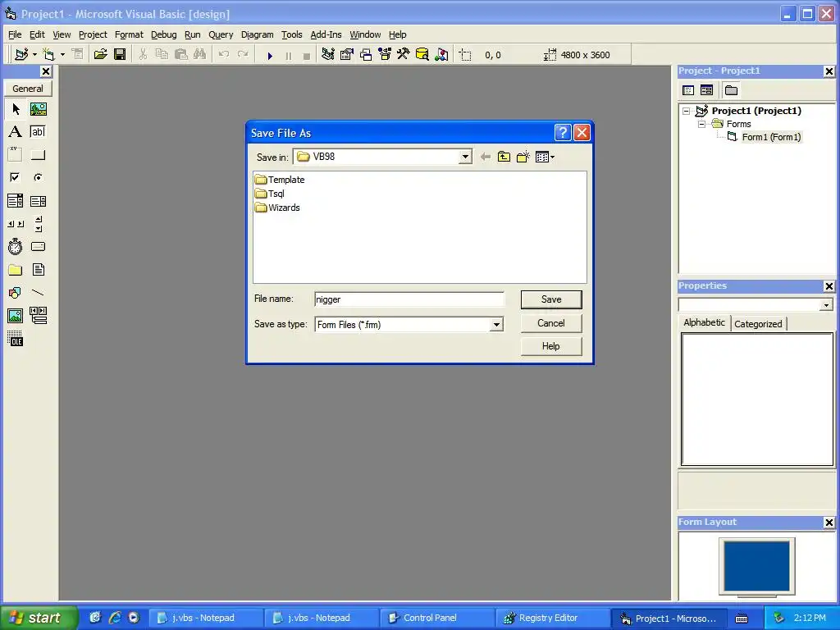The width and height of the screenshot is (840, 630).
Task: Select the ListBox control tool
Action: coord(38,201)
